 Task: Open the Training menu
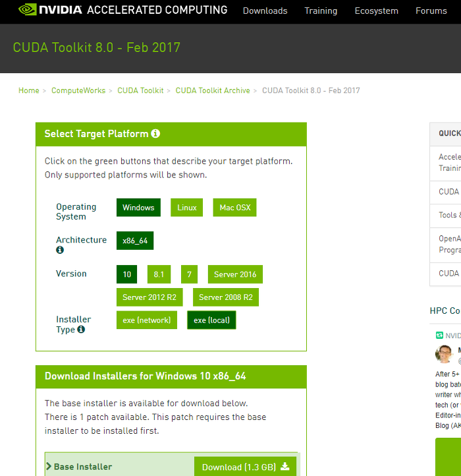tap(321, 11)
